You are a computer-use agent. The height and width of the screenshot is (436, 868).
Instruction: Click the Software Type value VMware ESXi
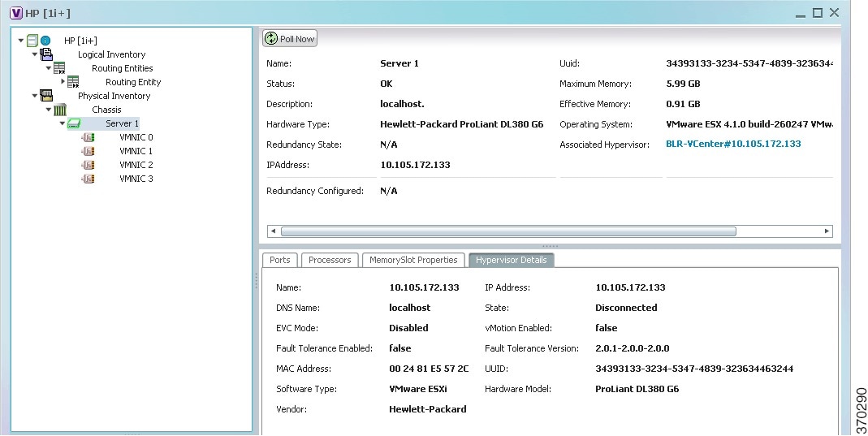pyautogui.click(x=418, y=389)
